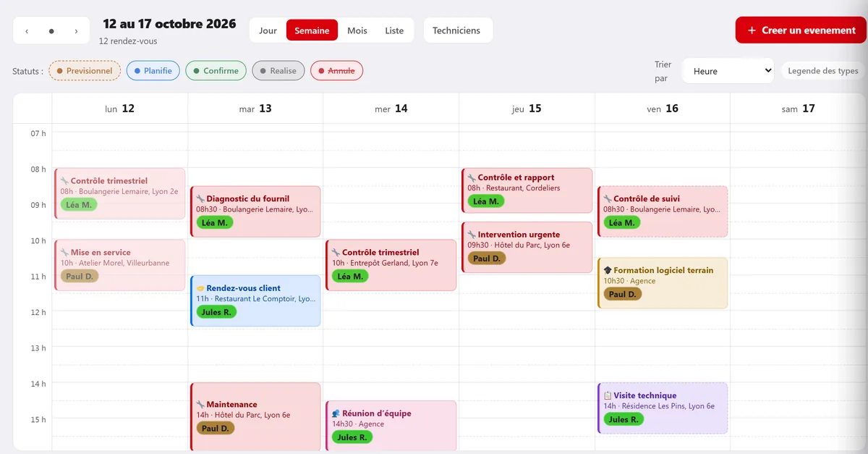
Task: Open the Techniciens view
Action: coord(456,30)
